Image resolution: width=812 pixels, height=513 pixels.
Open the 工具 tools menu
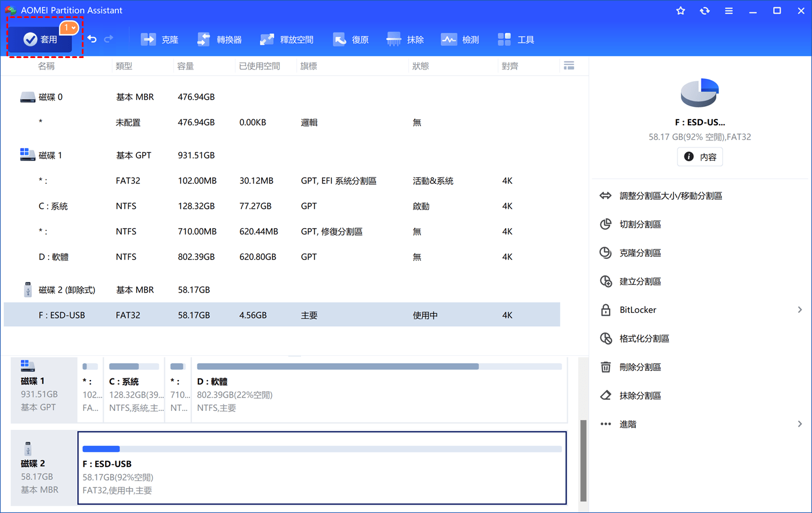pyautogui.click(x=516, y=39)
